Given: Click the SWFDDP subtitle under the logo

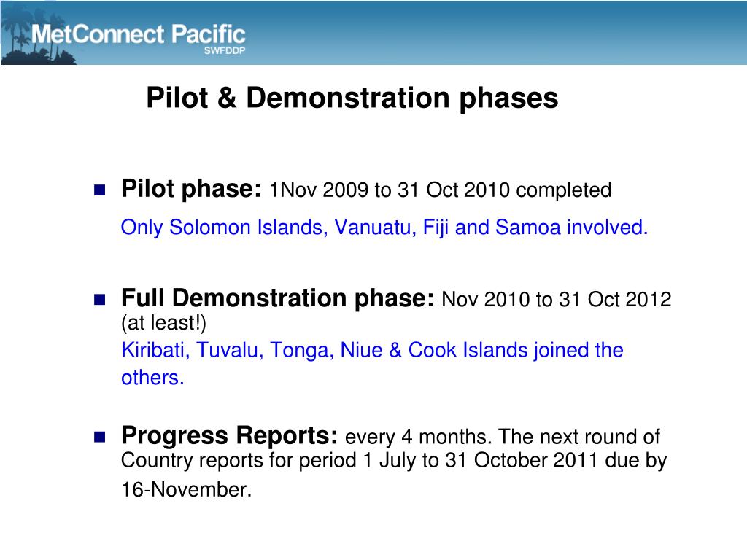Looking at the screenshot, I should (x=225, y=50).
